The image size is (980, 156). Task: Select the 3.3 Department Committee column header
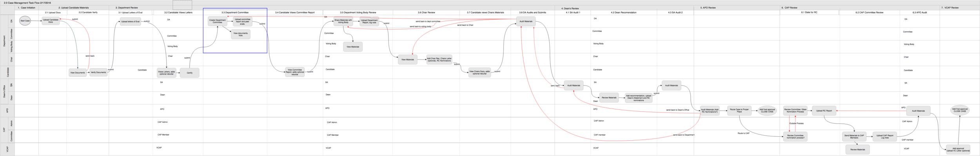235,13
